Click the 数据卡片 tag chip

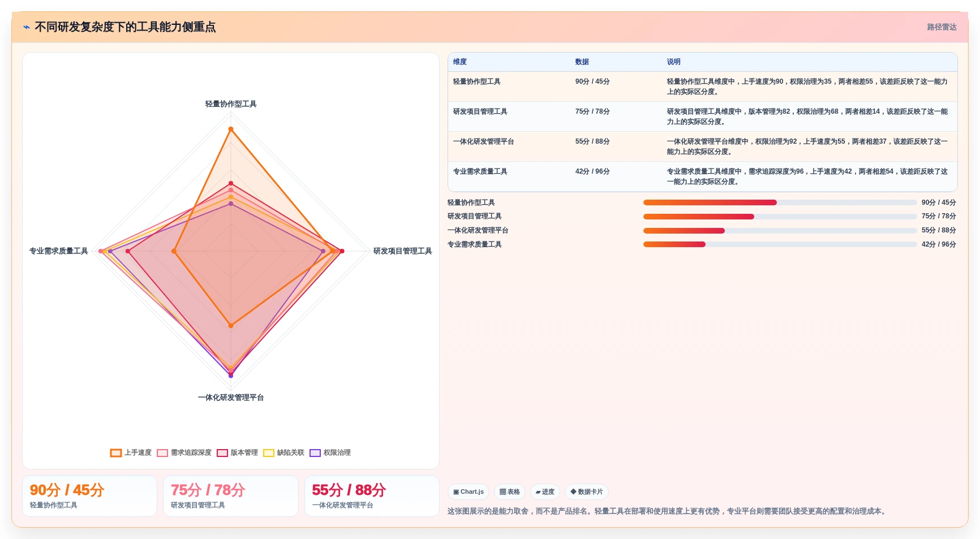[x=587, y=492]
